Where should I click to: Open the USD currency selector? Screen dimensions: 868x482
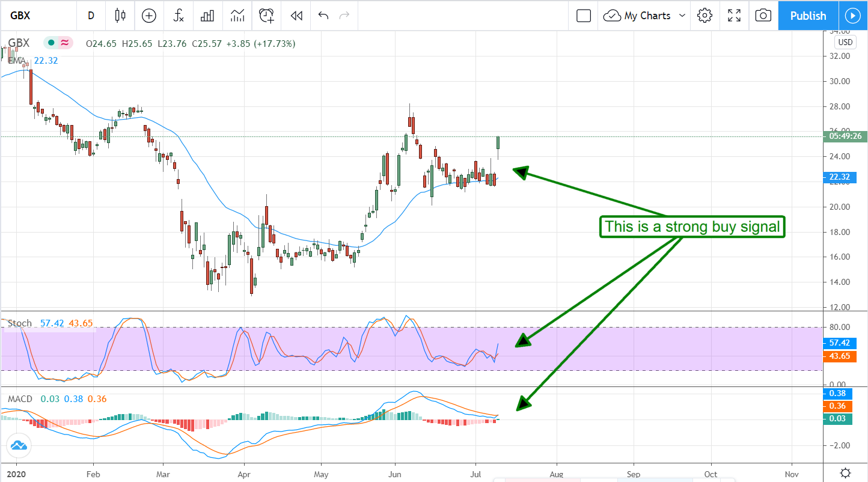[x=845, y=42]
